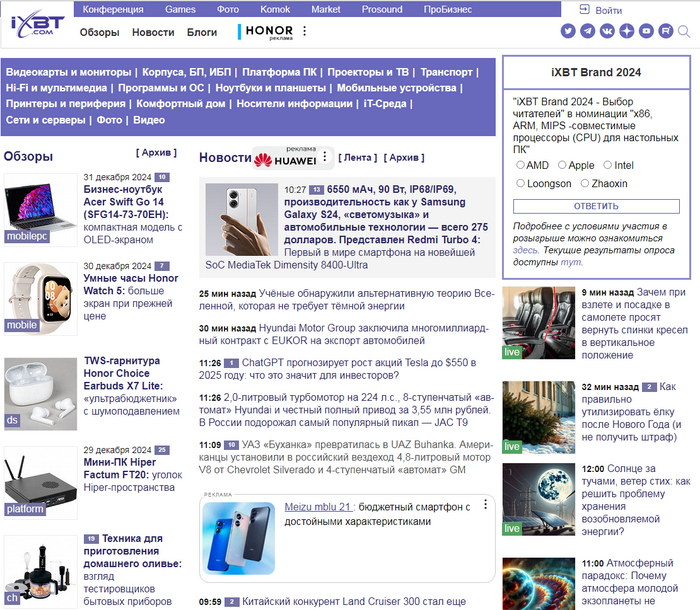Open three-dot menu next to HUAWEI ad
This screenshot has height=610, width=700.
pyautogui.click(x=325, y=156)
